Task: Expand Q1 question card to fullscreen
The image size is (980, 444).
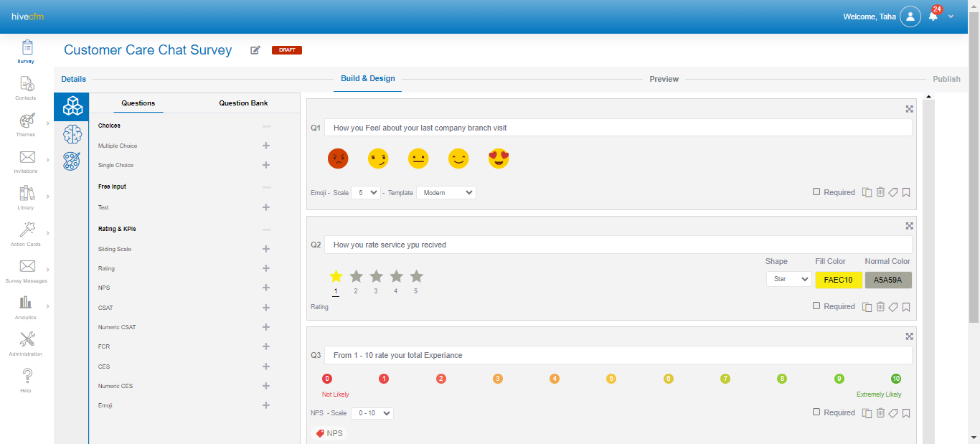Action: [x=909, y=109]
